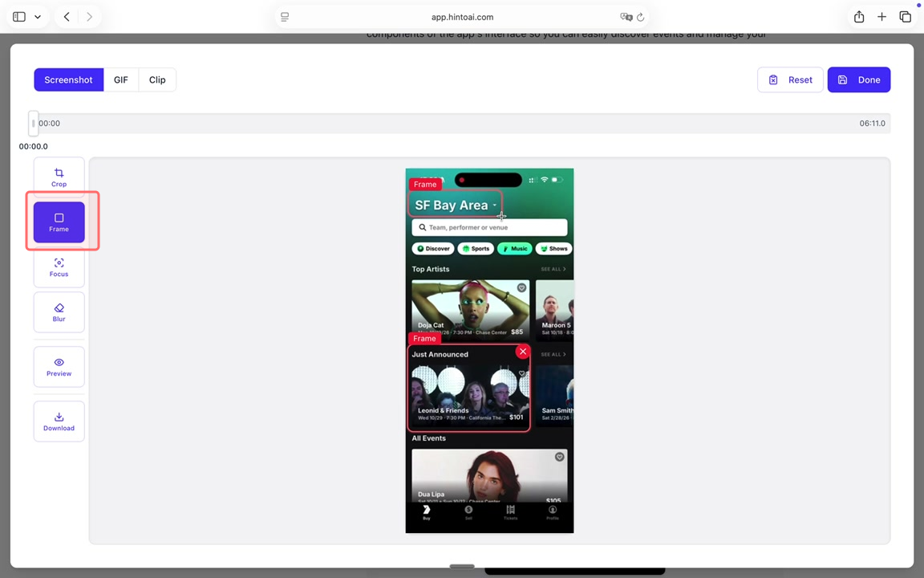Show the browser tab overview
The image size is (924, 578).
click(x=905, y=17)
